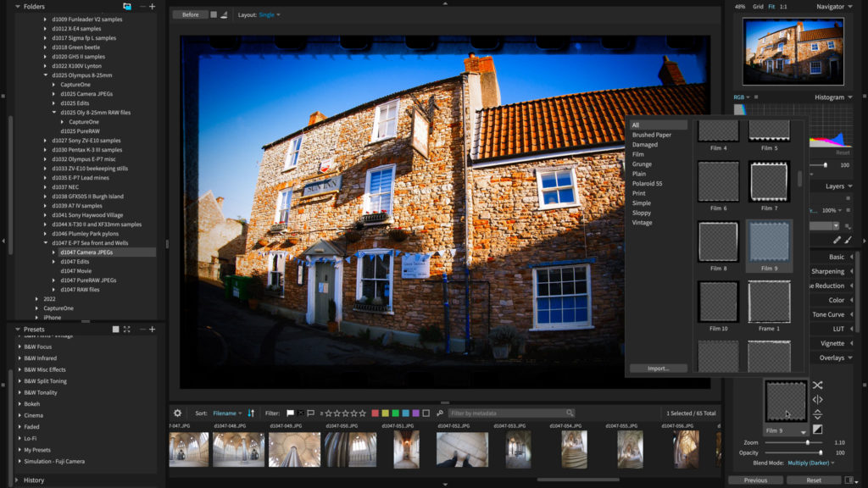Select the Vintage border category
The width and height of the screenshot is (868, 488).
click(x=643, y=223)
